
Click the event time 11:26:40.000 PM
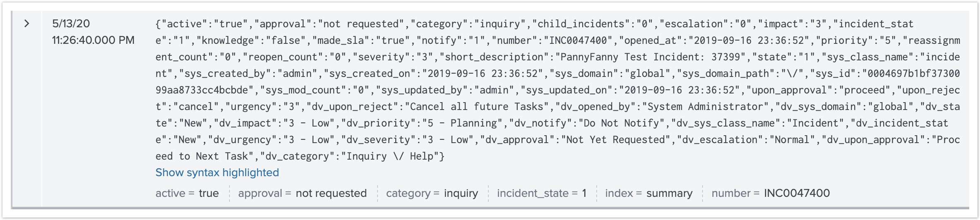click(x=93, y=40)
